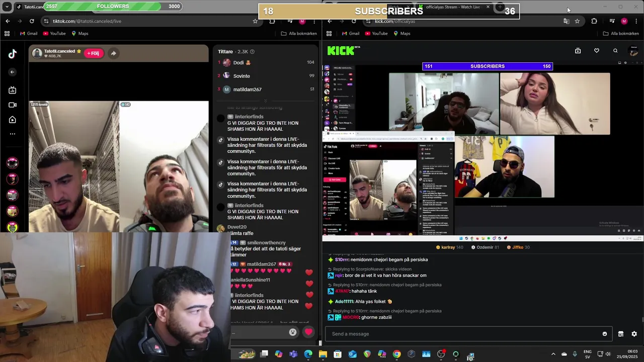Image resolution: width=644 pixels, height=362 pixels.
Task: Open Kick chat settings gear
Action: pos(634,334)
